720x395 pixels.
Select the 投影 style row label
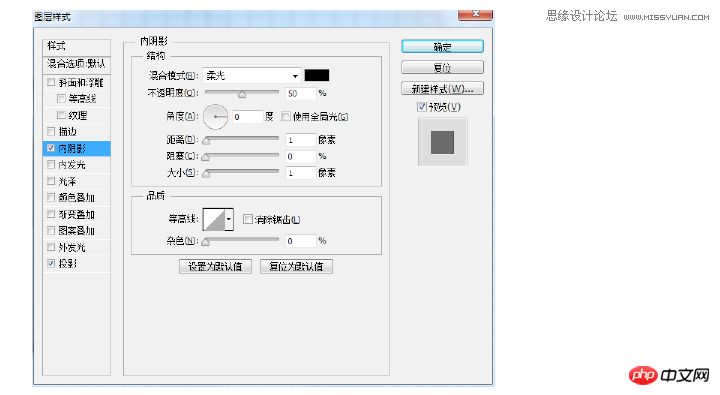coord(68,264)
